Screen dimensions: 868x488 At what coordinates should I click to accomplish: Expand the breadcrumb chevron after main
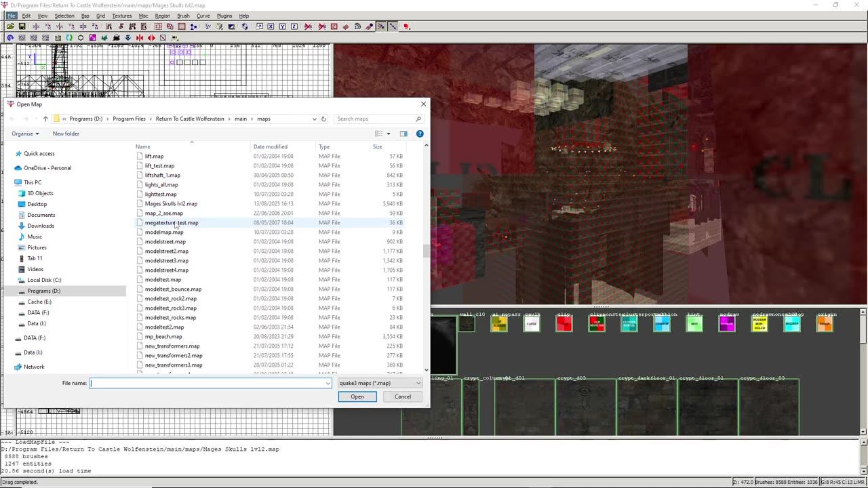click(x=252, y=119)
